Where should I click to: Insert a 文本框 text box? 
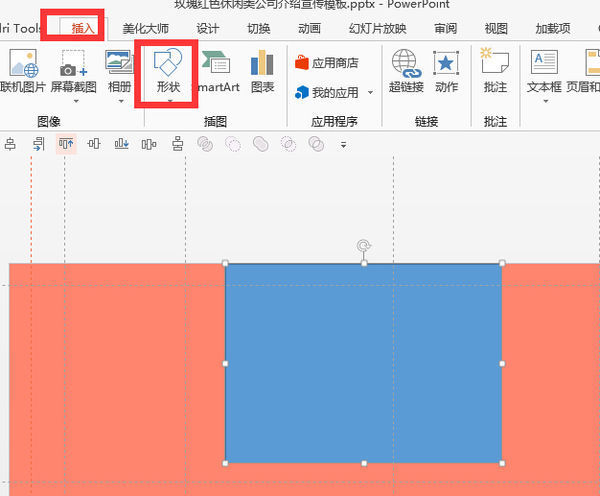[544, 71]
